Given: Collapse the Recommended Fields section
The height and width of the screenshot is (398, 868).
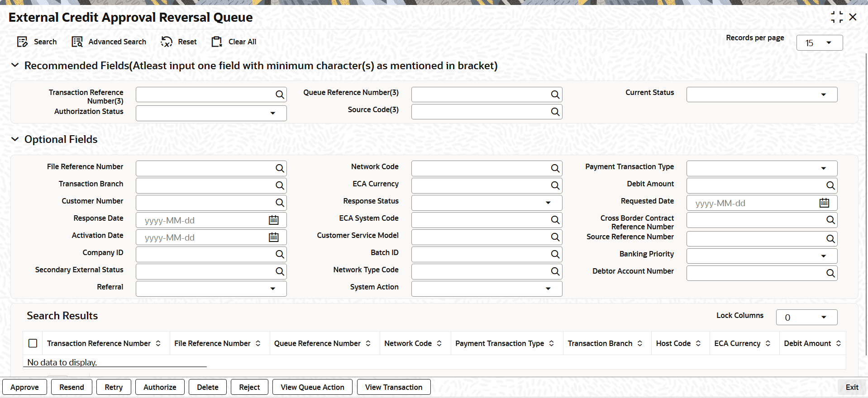Looking at the screenshot, I should [x=15, y=66].
